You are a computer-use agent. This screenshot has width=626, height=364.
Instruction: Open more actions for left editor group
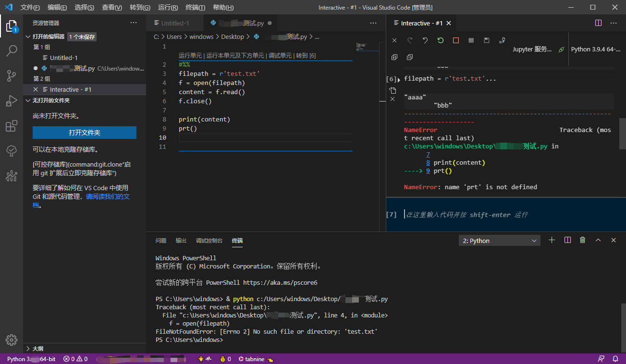(x=373, y=23)
